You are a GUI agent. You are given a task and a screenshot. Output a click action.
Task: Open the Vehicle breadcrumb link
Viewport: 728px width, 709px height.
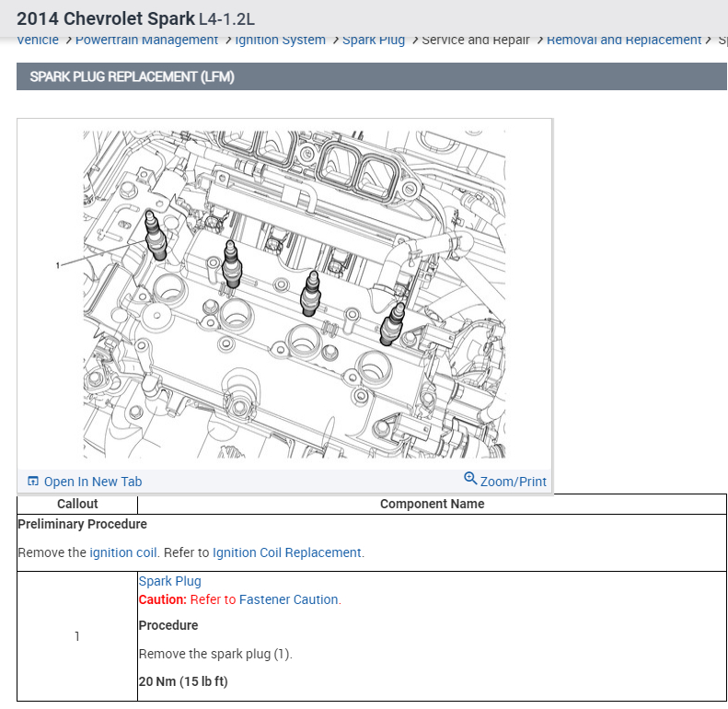point(38,40)
